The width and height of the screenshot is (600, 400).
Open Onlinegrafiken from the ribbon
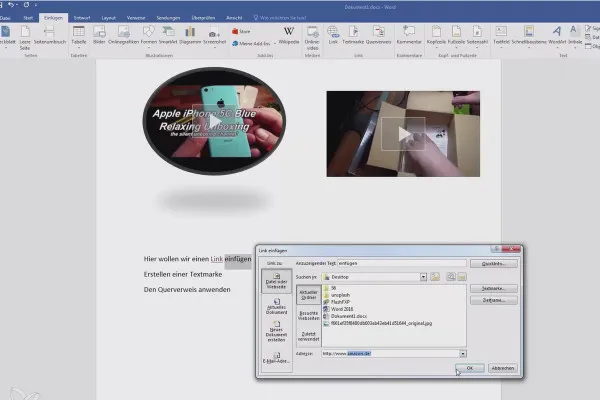click(123, 35)
